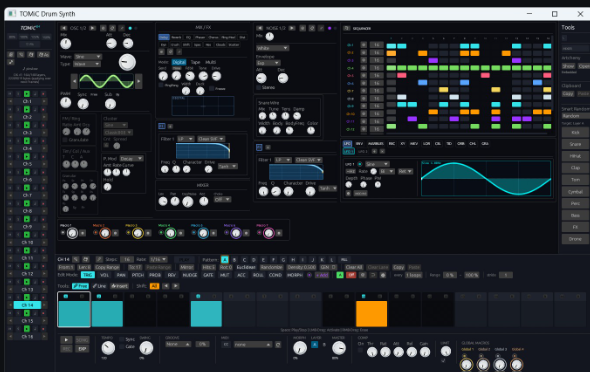Click the Master volume knob
590x372 pixels.
[x=339, y=348]
